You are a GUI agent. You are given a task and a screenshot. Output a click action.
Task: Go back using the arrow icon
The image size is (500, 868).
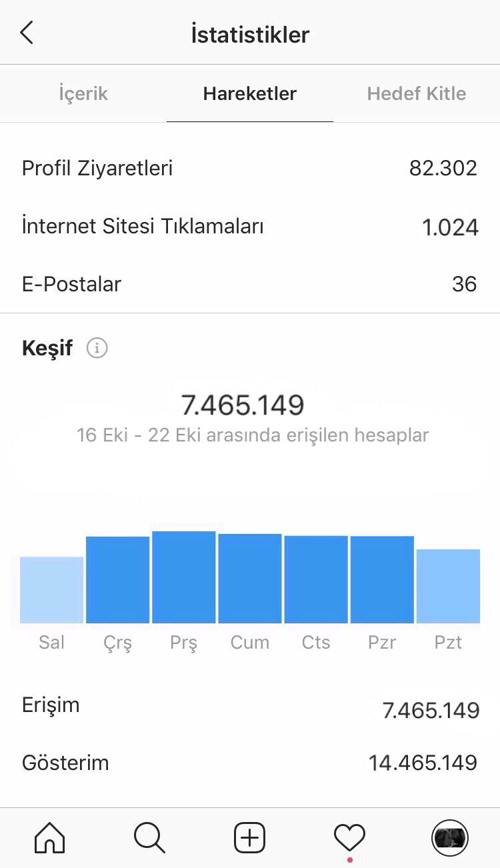coord(27,32)
